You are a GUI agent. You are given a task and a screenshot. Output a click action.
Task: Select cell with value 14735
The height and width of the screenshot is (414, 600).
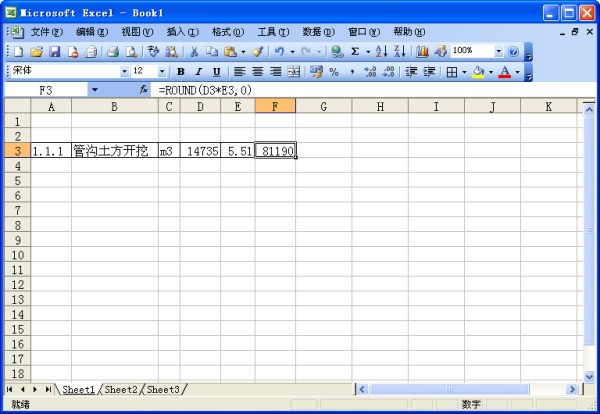pos(200,151)
